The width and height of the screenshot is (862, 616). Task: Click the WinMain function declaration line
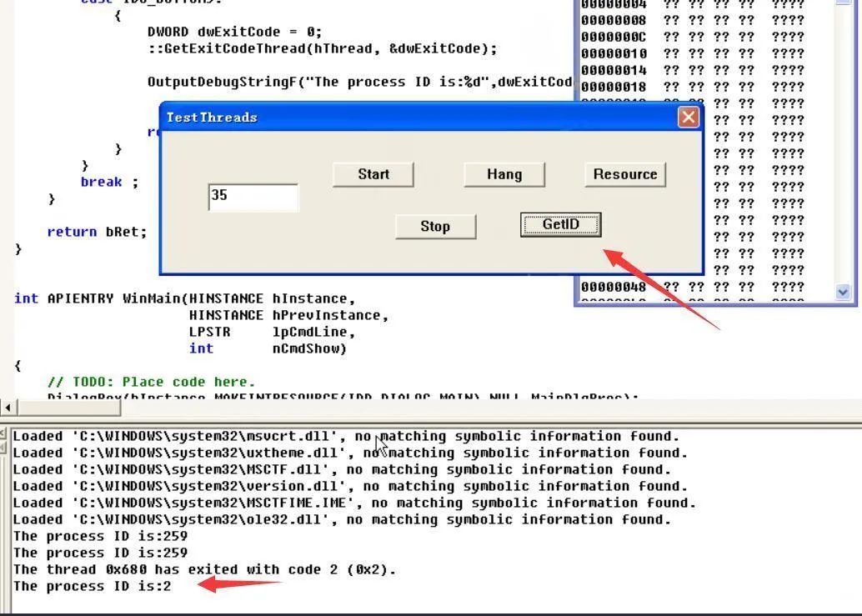coord(185,298)
